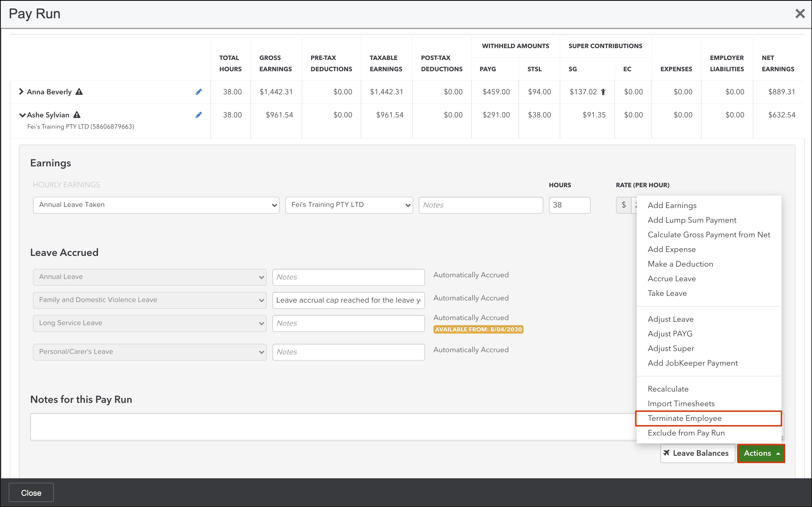Image resolution: width=812 pixels, height=507 pixels.
Task: Open the Annual Leave Taken earnings dropdown
Action: pos(156,205)
